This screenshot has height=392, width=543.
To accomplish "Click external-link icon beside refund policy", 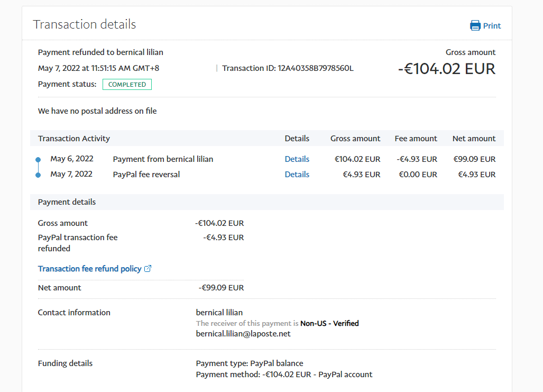I will click(148, 269).
